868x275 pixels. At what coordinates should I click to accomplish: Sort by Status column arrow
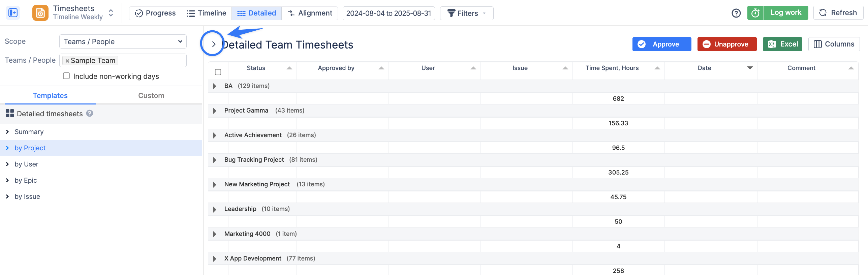(289, 68)
